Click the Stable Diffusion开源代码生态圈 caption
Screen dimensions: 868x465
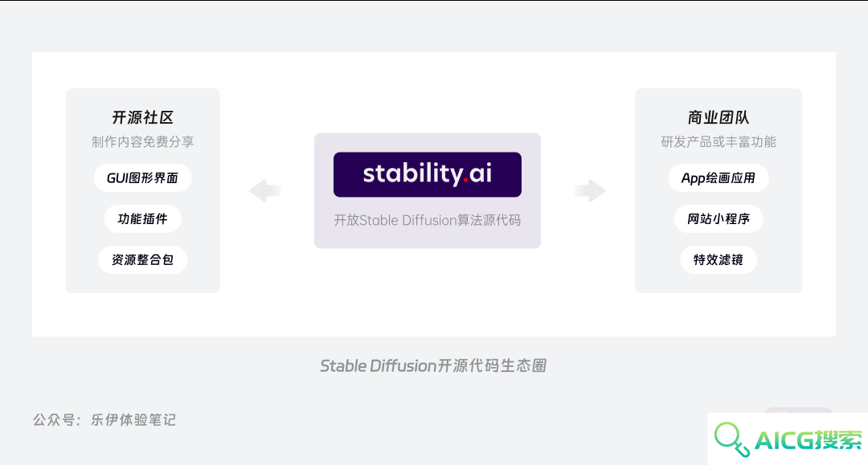433,366
